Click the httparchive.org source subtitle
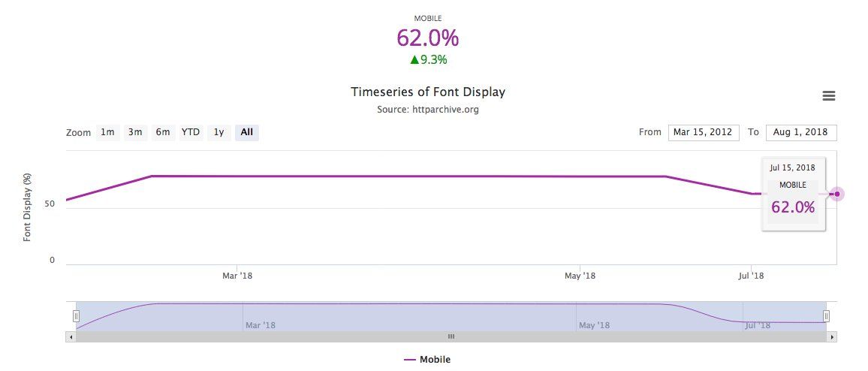Image resolution: width=868 pixels, height=371 pixels. click(427, 110)
